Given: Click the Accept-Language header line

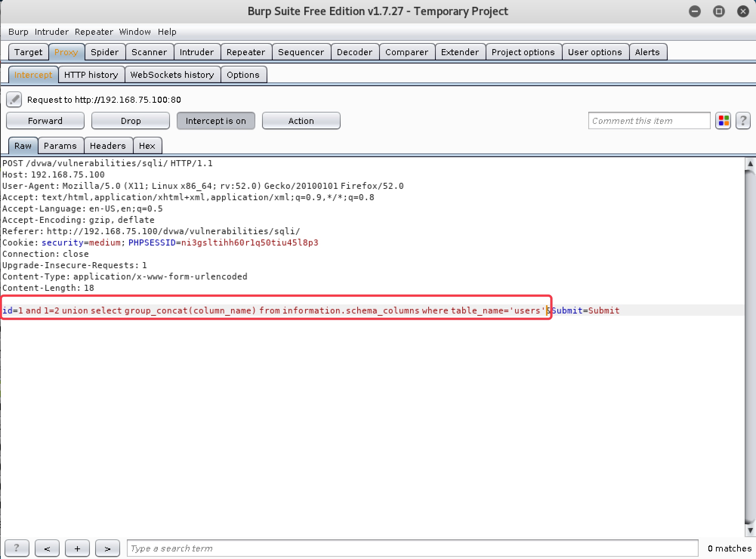Looking at the screenshot, I should (x=82, y=208).
